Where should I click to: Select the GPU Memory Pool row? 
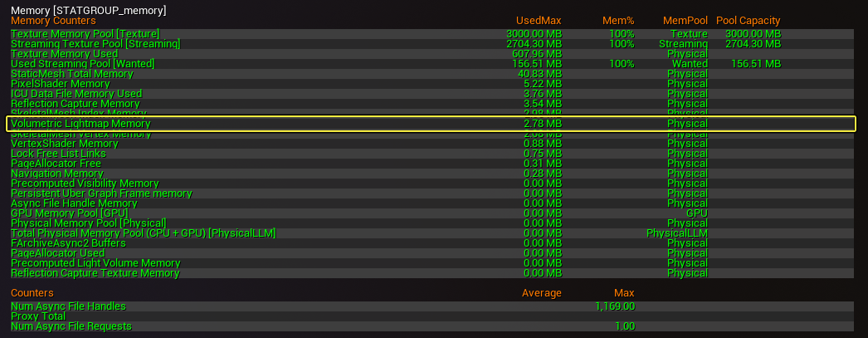432,213
